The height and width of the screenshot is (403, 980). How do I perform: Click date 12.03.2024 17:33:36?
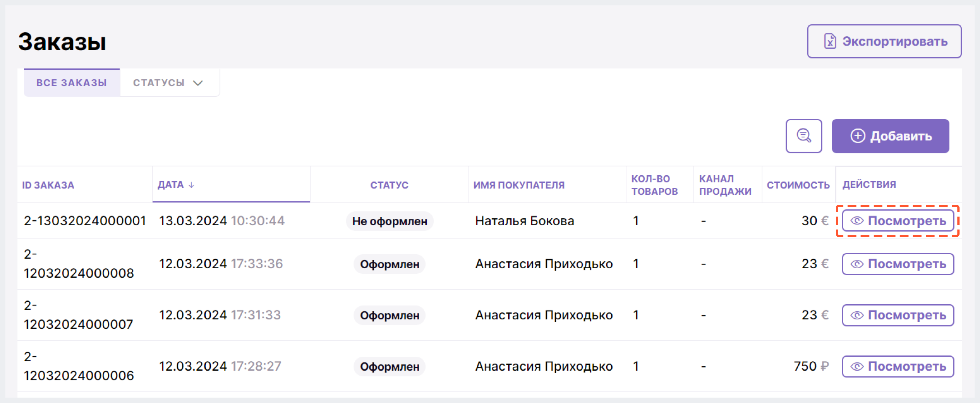click(221, 264)
